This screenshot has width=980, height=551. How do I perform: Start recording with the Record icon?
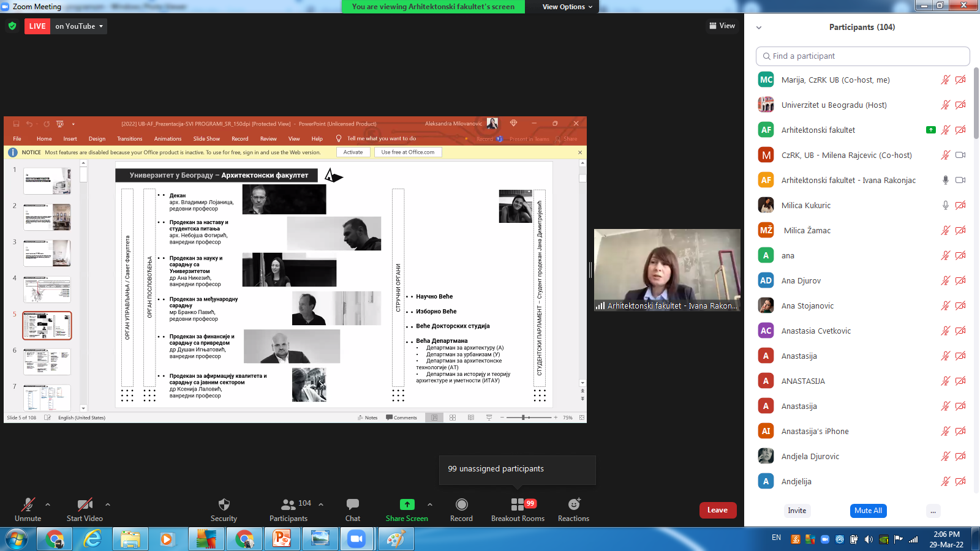click(461, 504)
